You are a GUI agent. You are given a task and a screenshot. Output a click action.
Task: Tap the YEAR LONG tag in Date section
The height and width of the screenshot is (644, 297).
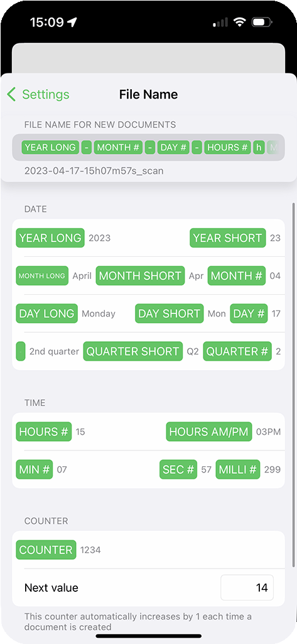point(50,237)
